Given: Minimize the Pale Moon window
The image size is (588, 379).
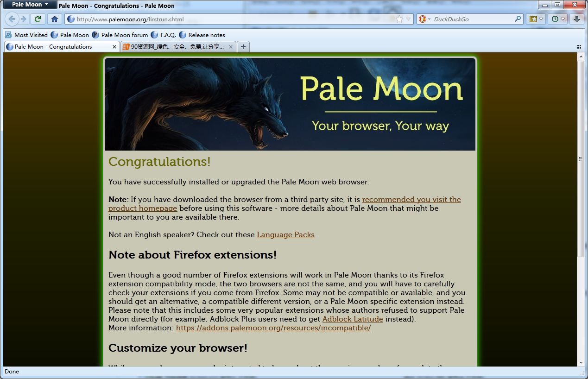Looking at the screenshot, I should tap(544, 5).
